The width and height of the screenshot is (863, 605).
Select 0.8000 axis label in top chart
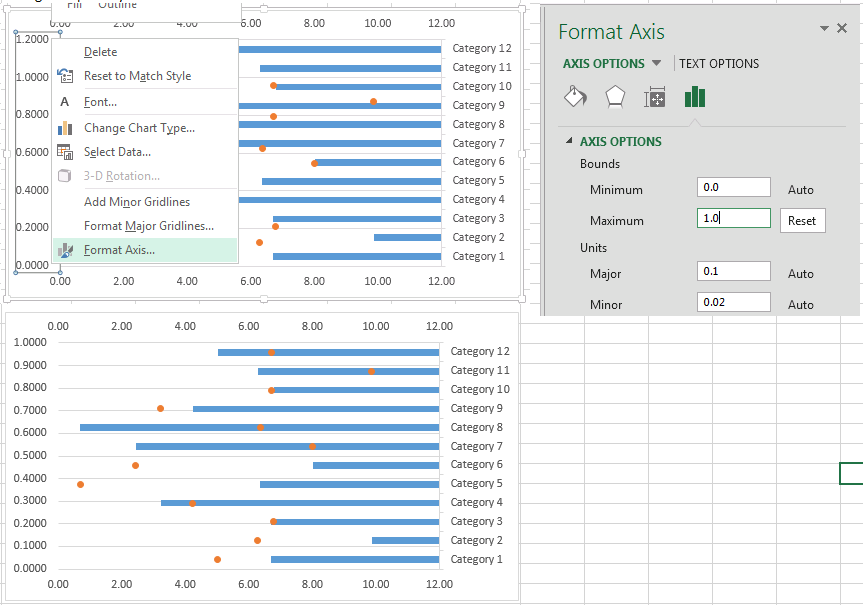coord(32,114)
